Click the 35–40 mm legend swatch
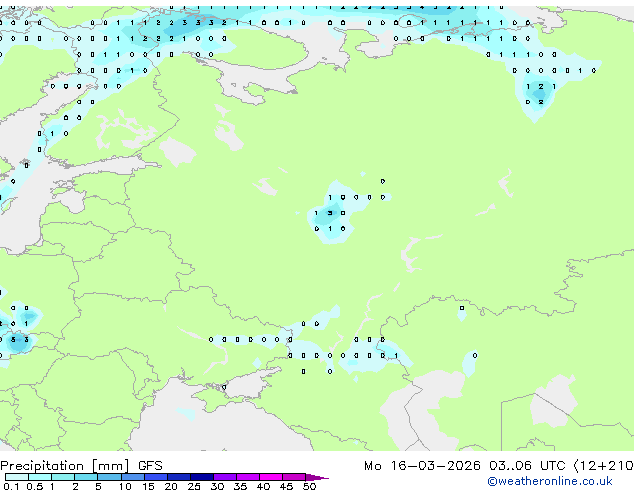Viewport: 634px width, 490px height. (x=248, y=477)
